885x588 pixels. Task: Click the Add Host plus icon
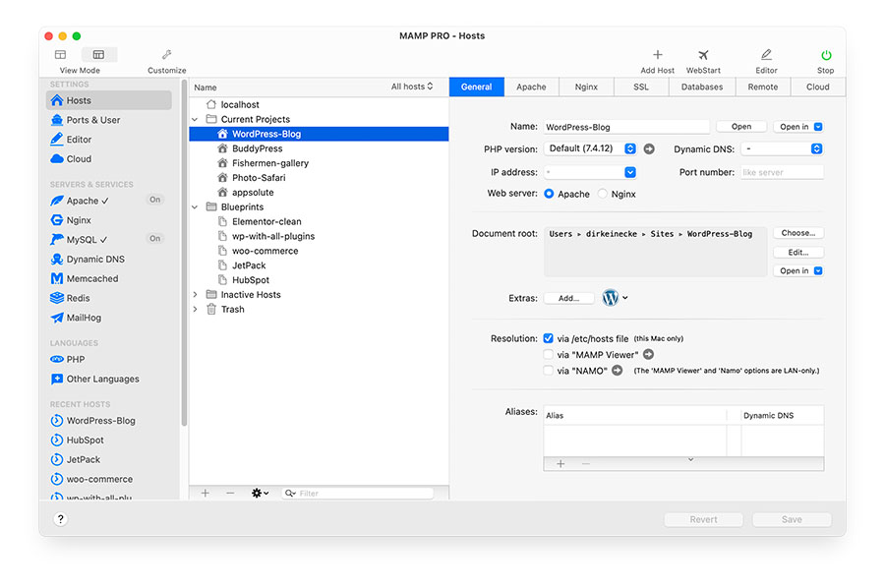click(x=657, y=55)
